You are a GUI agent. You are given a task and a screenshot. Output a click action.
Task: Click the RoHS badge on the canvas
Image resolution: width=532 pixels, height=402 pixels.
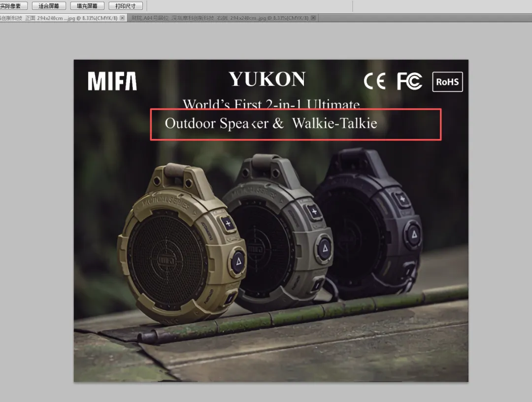pos(447,82)
